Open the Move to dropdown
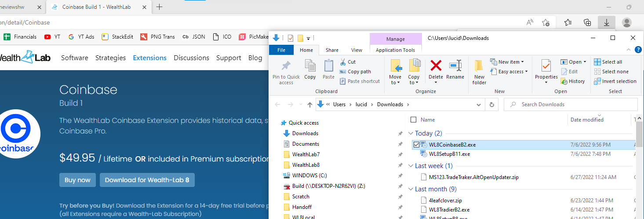The image size is (644, 219). tap(395, 82)
